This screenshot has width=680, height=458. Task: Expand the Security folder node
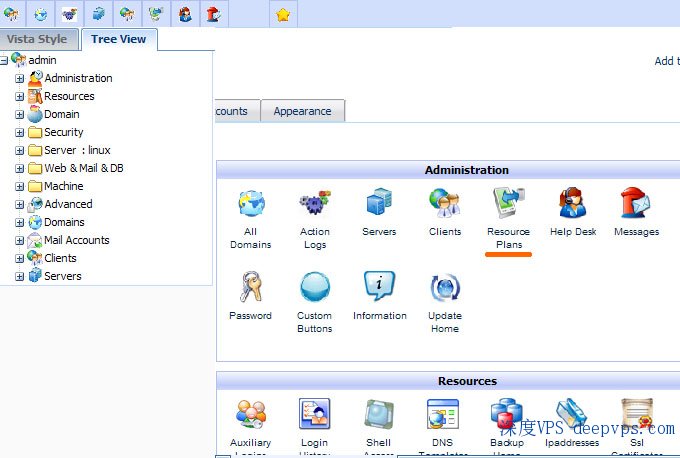[x=20, y=132]
